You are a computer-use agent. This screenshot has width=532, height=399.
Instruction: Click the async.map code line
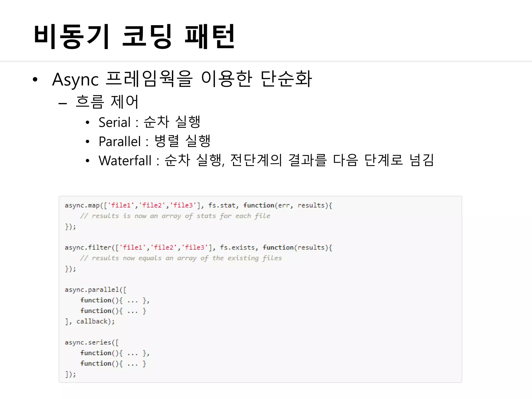(x=198, y=205)
